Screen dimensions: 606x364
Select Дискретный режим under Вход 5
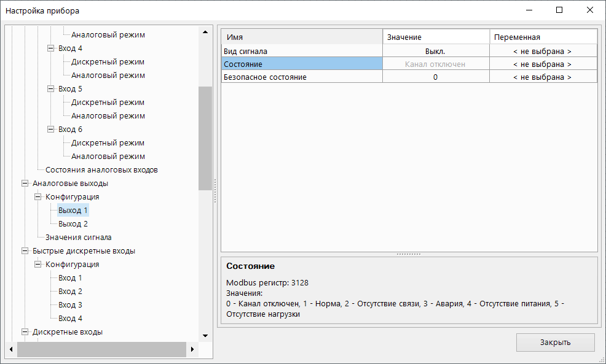[x=108, y=103]
